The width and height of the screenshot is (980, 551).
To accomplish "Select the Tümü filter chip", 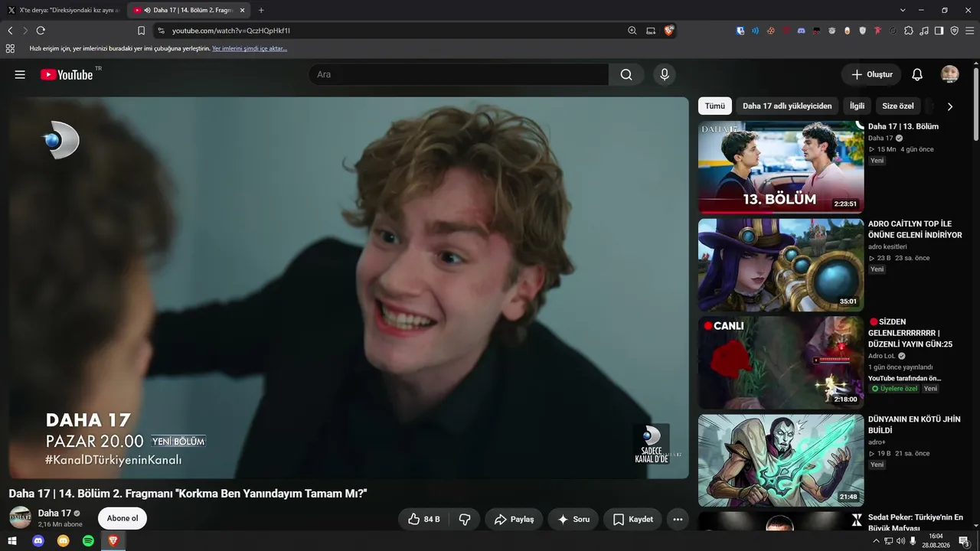I will 715,106.
